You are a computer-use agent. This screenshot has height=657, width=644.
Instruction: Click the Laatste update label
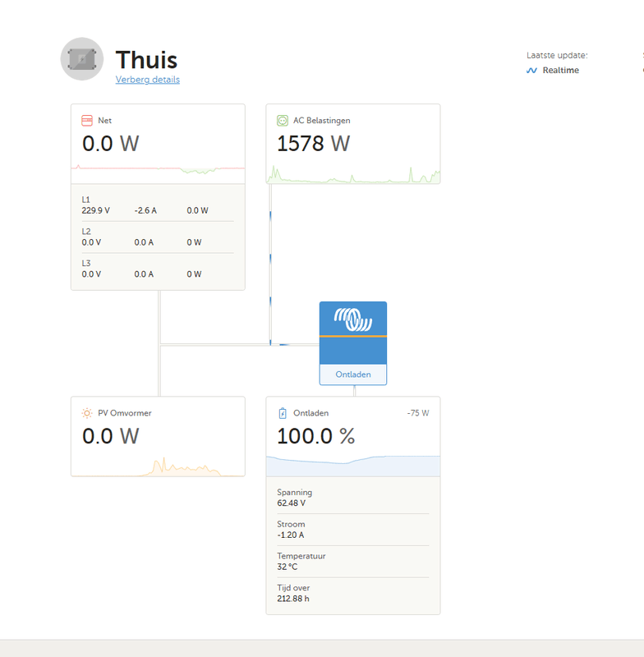557,55
